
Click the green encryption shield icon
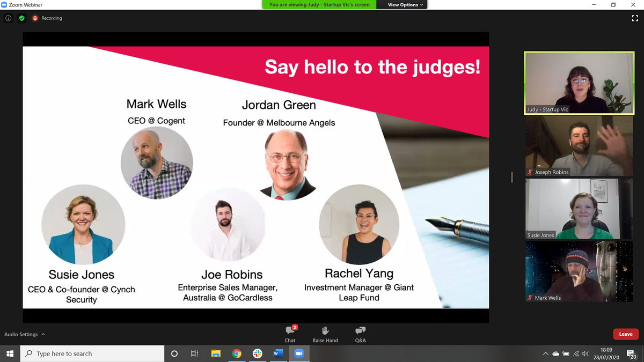tap(21, 18)
